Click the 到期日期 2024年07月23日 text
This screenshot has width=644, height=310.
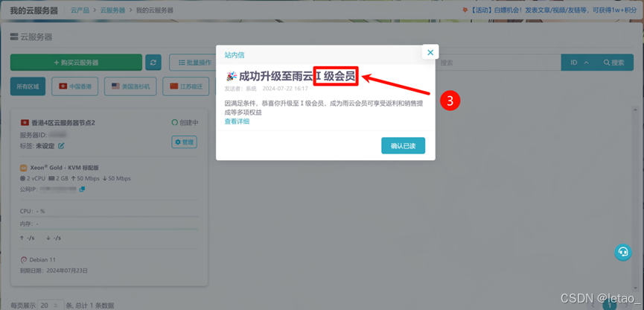(x=54, y=271)
